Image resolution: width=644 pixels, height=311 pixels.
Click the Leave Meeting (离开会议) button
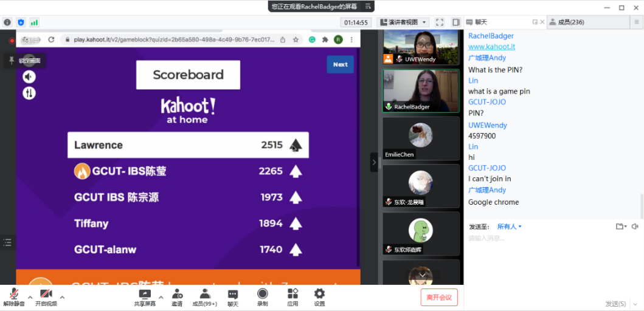[x=439, y=298]
